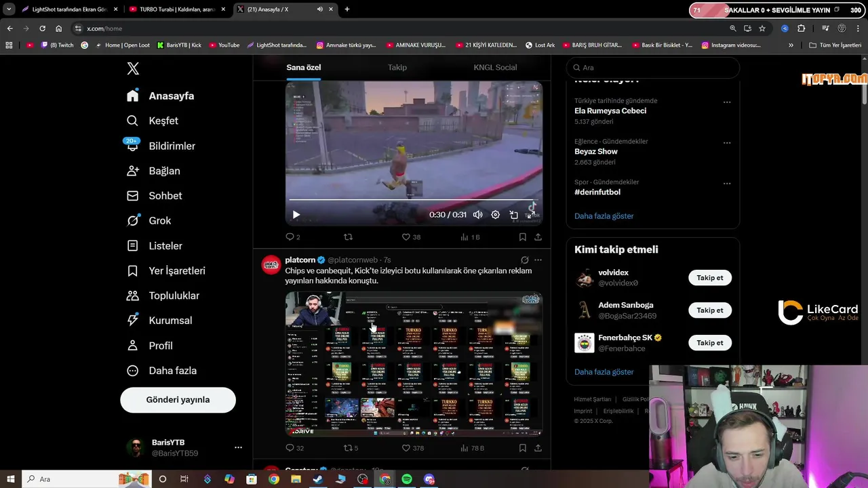Viewport: 868px width, 488px height.
Task: Click Grok icon on platcorn post
Action: point(524,260)
